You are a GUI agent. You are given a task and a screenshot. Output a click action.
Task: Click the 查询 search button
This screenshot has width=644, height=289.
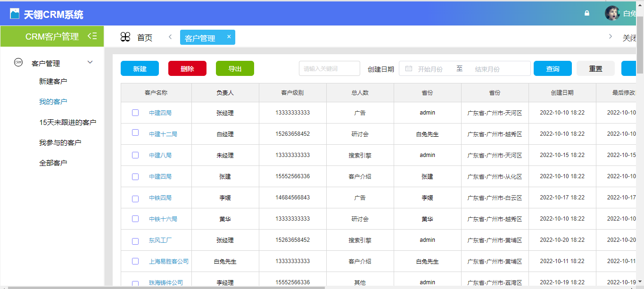[552, 68]
